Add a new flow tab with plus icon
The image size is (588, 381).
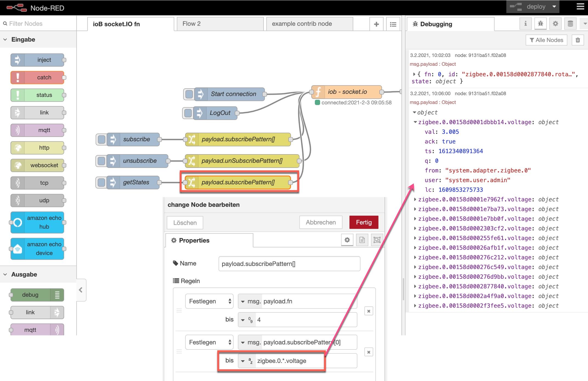(x=376, y=24)
